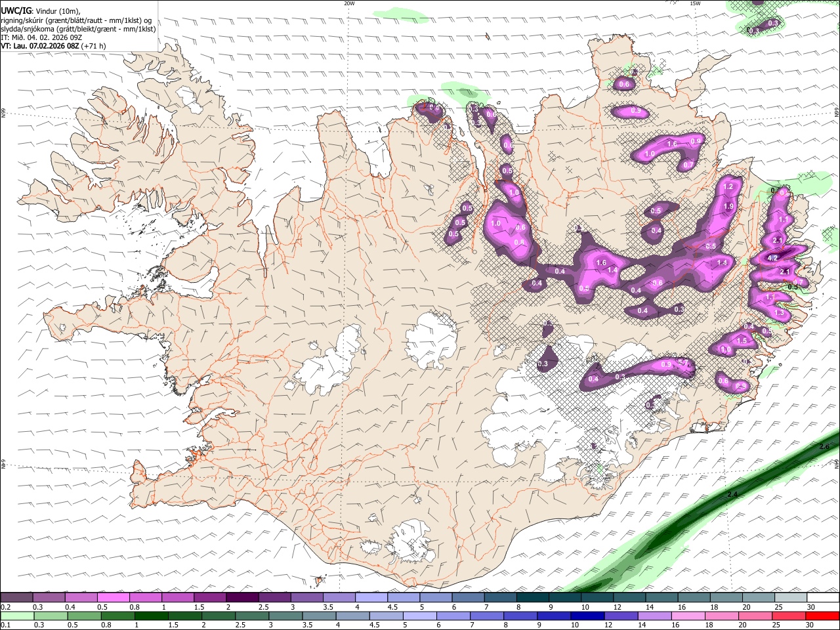Click the palest green lower swatch starting at 0.1
Viewport: 840px width, 630px height.
pyautogui.click(x=16, y=616)
